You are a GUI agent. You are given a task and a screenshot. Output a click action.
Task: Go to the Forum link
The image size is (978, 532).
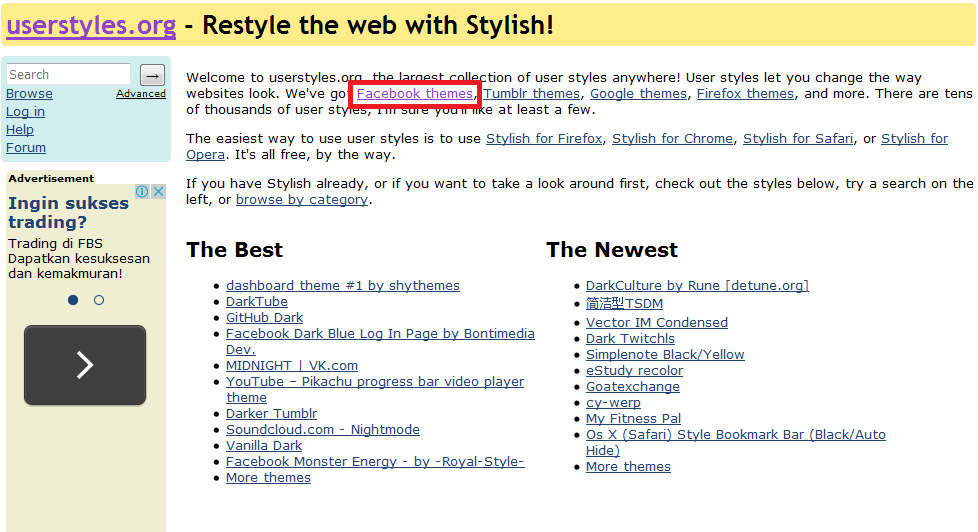tap(26, 148)
